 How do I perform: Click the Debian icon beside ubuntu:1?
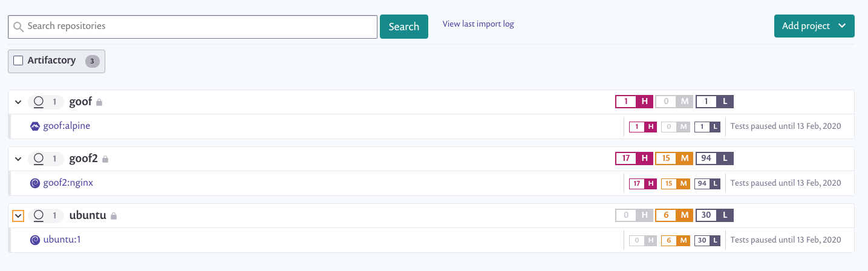[x=35, y=240]
